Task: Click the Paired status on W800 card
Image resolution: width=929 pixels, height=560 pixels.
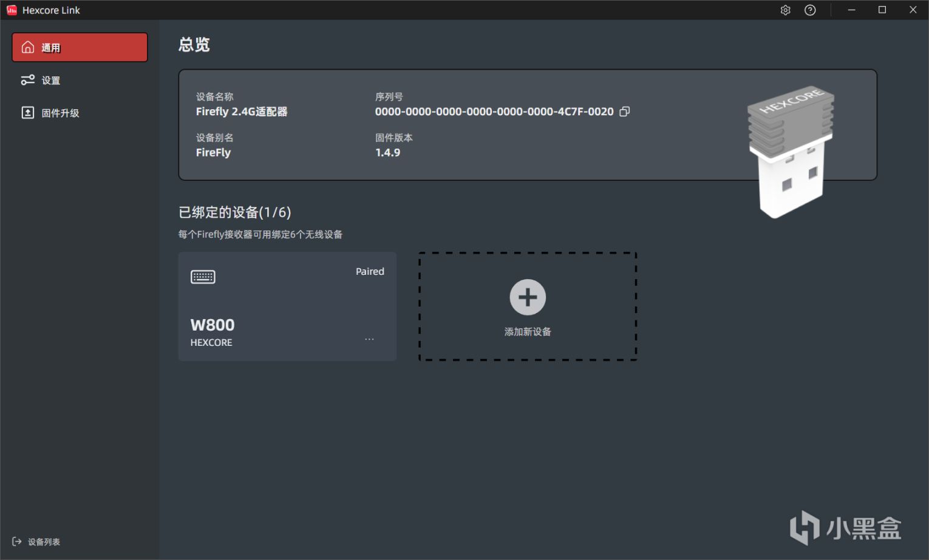Action: (x=370, y=272)
